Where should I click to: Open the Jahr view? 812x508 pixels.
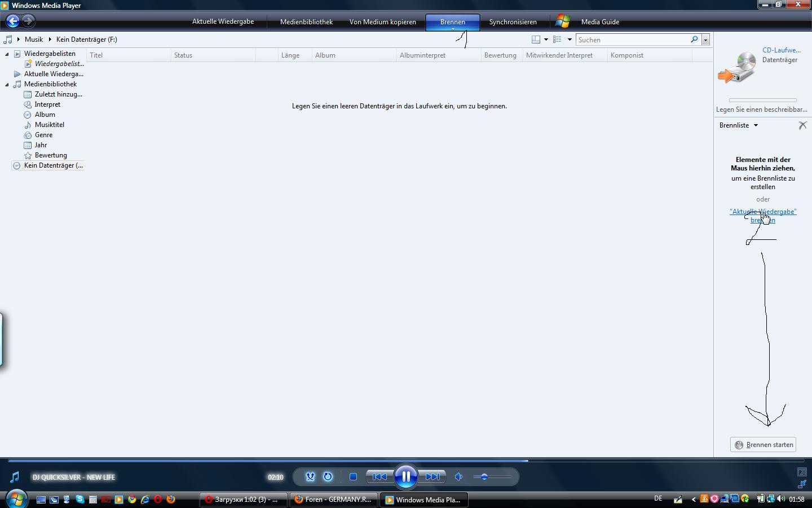pos(41,145)
